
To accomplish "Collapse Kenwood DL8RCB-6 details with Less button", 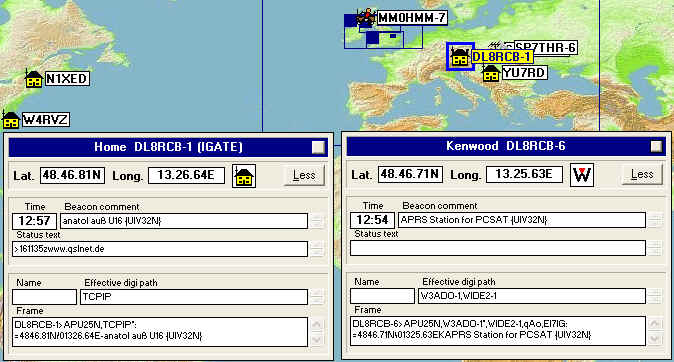I will tap(642, 175).
